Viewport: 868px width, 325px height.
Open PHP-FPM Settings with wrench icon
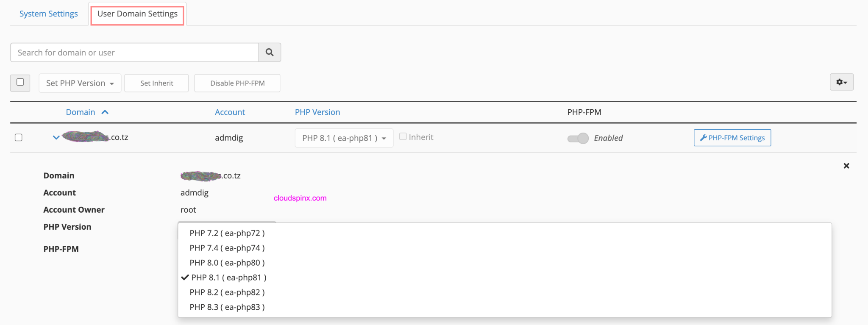point(732,138)
